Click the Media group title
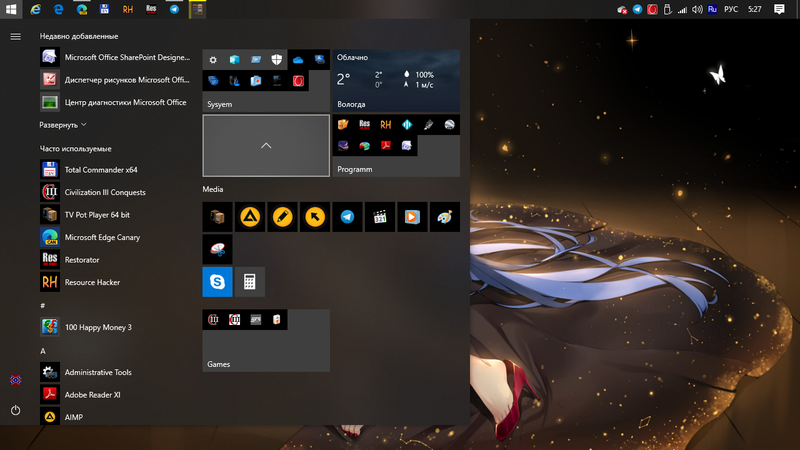Image resolution: width=800 pixels, height=450 pixels. coord(213,189)
